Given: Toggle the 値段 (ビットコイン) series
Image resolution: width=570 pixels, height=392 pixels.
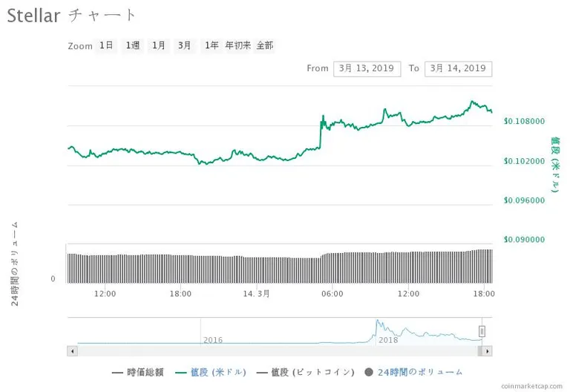Looking at the screenshot, I should pyautogui.click(x=305, y=373).
